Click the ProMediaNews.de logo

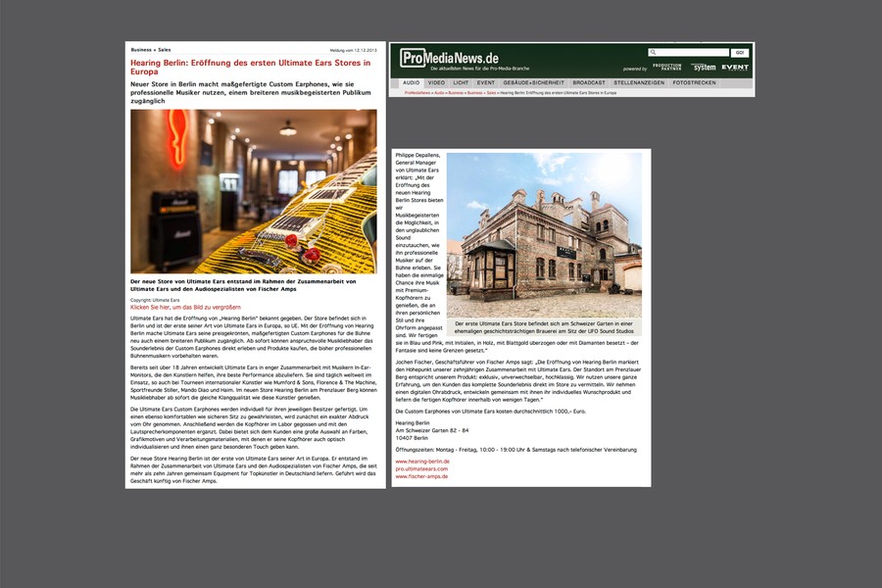pos(450,58)
